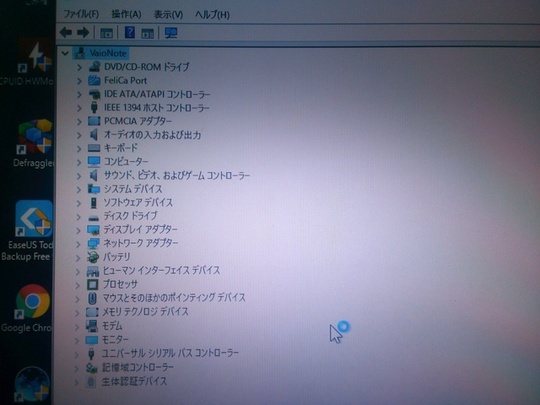Viewport: 540px width, 405px height.
Task: Click the action pane toolbar icon
Action: pyautogui.click(x=147, y=33)
